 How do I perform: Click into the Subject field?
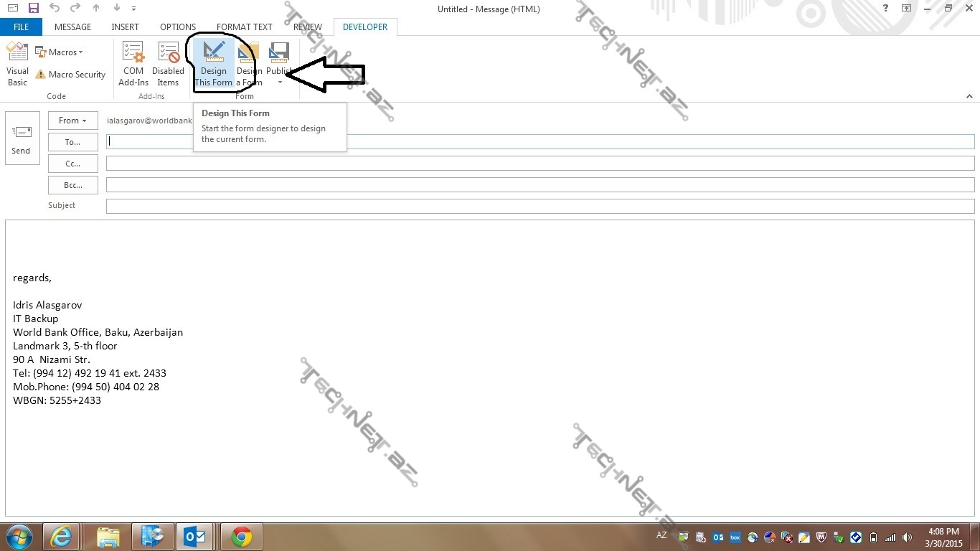(540, 207)
